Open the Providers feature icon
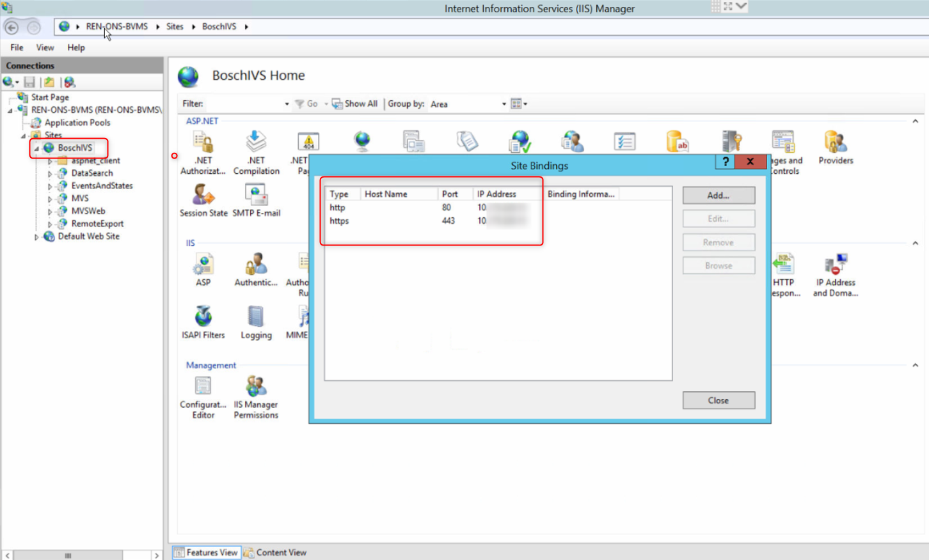 click(x=835, y=143)
